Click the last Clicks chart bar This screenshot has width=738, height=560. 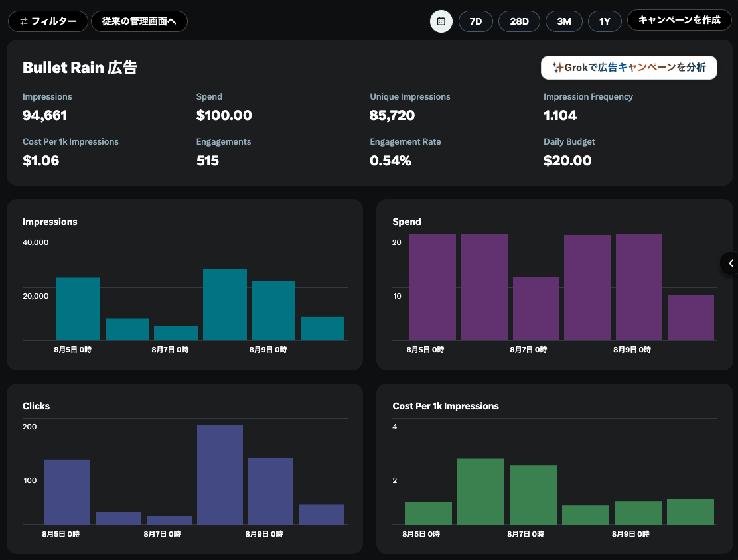click(321, 515)
